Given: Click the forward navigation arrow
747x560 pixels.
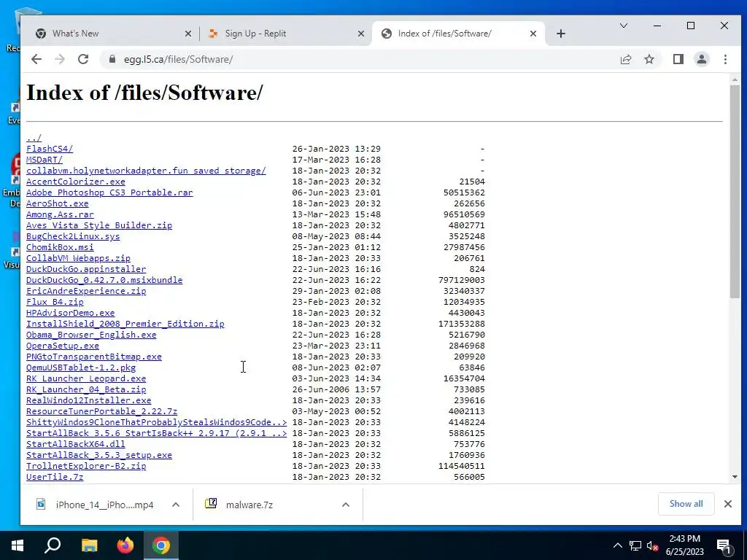Looking at the screenshot, I should 60,60.
